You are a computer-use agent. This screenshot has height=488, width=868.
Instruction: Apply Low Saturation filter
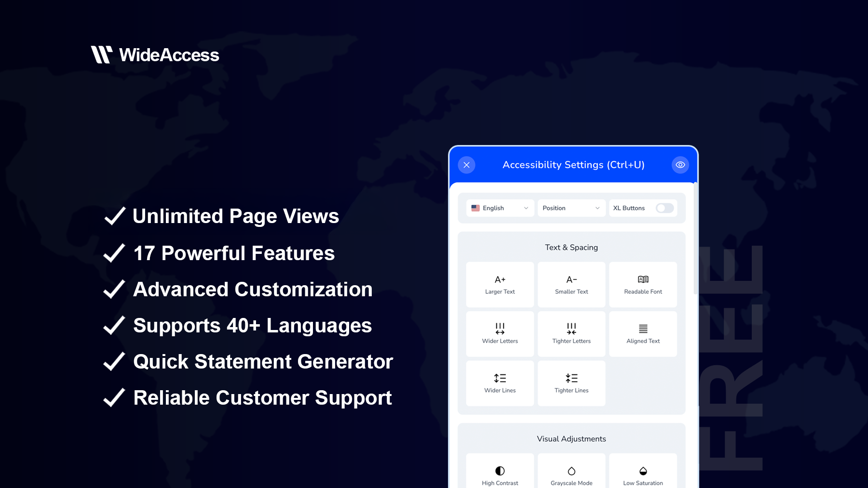pos(643,475)
